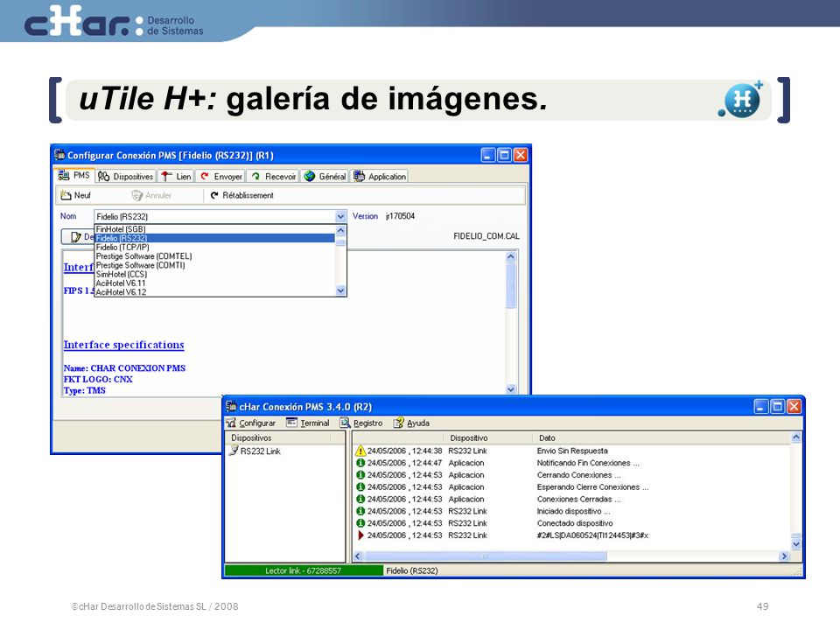
Task: Click log horizontal scroll right arrow
Action: click(x=784, y=556)
